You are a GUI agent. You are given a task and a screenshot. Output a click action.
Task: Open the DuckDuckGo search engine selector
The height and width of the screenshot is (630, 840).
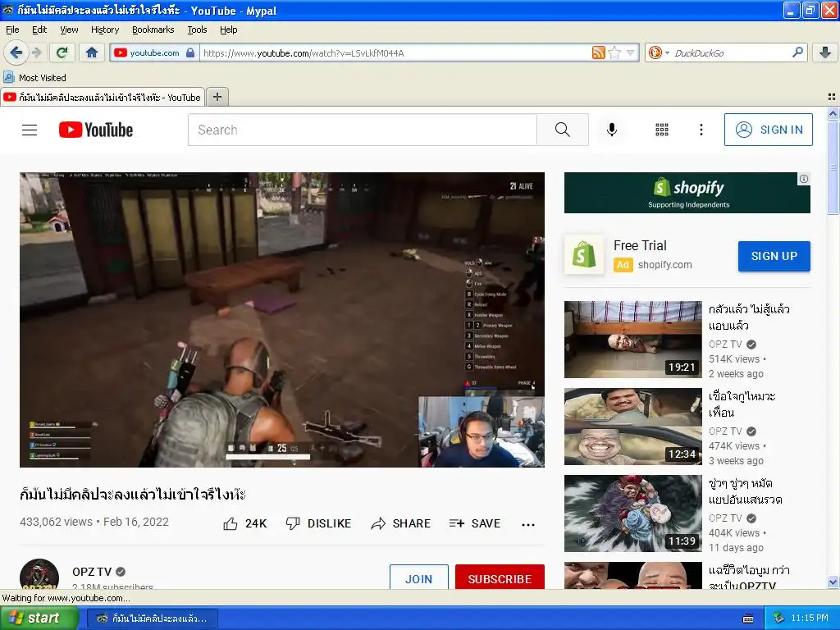click(x=659, y=52)
